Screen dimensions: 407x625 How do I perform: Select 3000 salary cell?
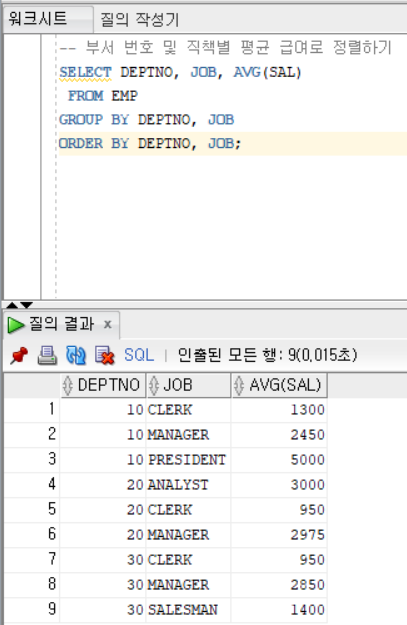pos(279,485)
